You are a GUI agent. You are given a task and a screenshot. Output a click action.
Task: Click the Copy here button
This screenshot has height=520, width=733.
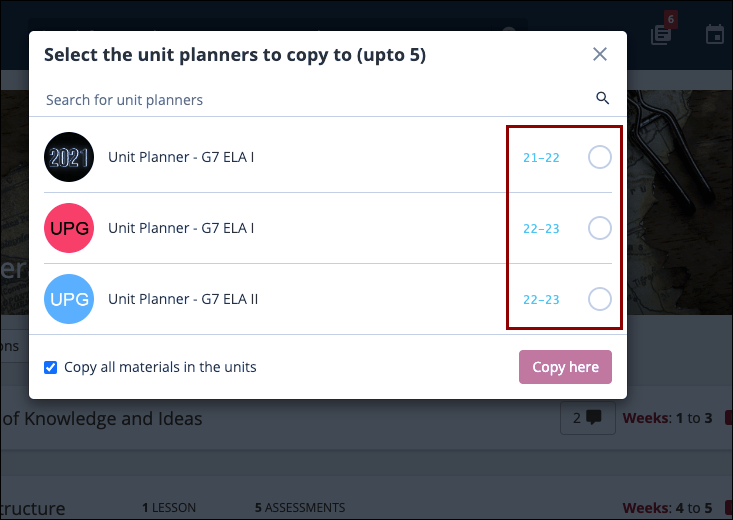565,367
